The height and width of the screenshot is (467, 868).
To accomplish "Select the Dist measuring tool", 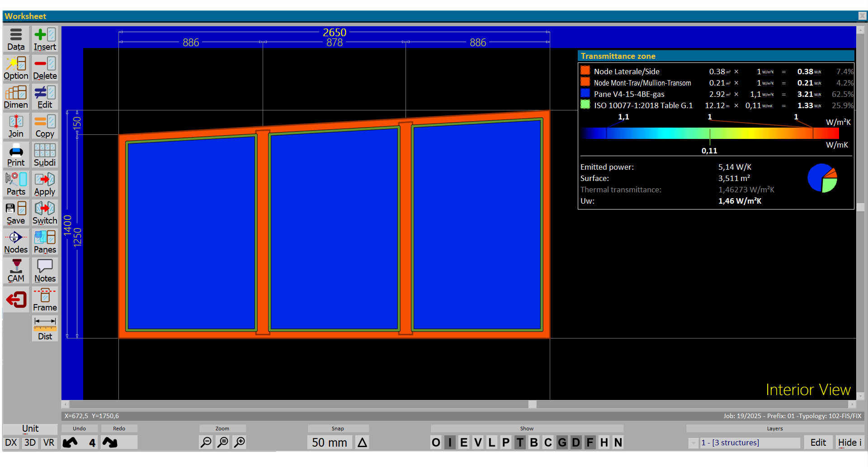I will (x=45, y=329).
